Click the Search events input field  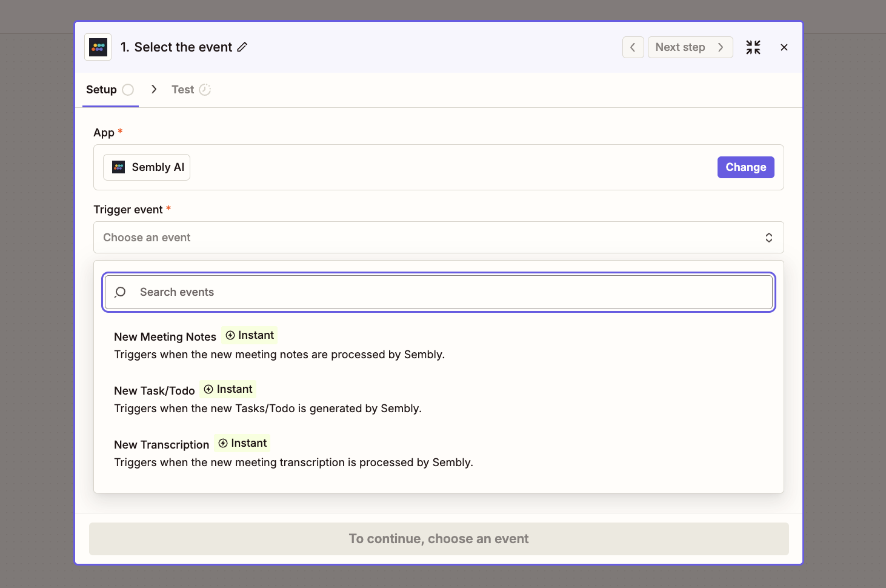click(439, 292)
